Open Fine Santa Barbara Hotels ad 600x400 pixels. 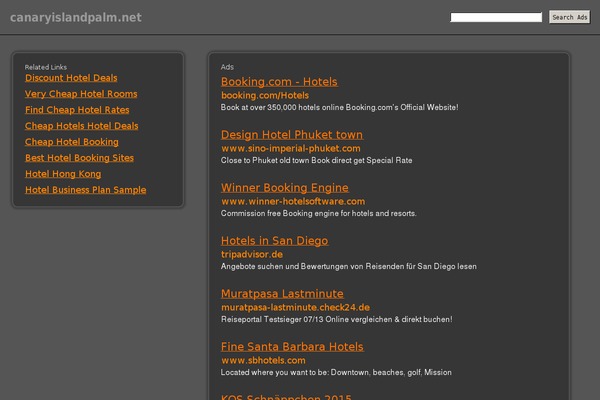(292, 347)
